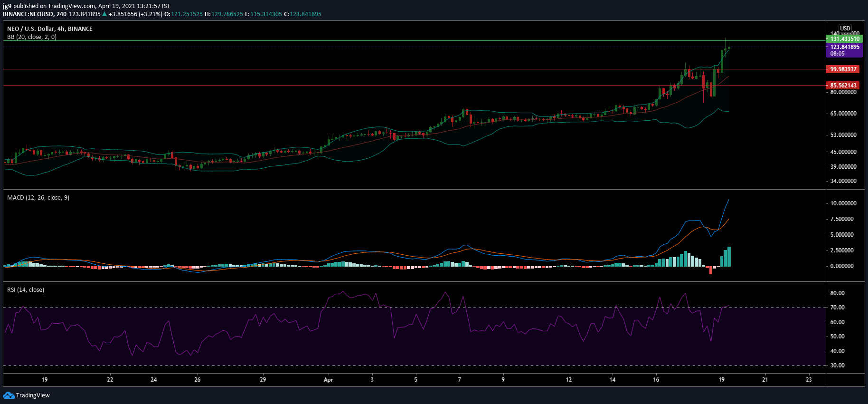
Task: Click the TradingView wordmark link
Action: pos(33,395)
